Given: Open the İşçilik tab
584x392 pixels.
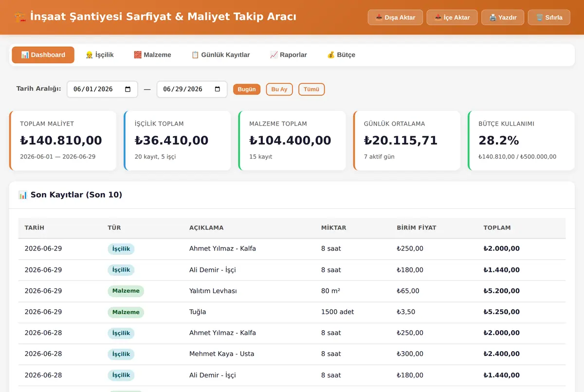Looking at the screenshot, I should tap(99, 55).
